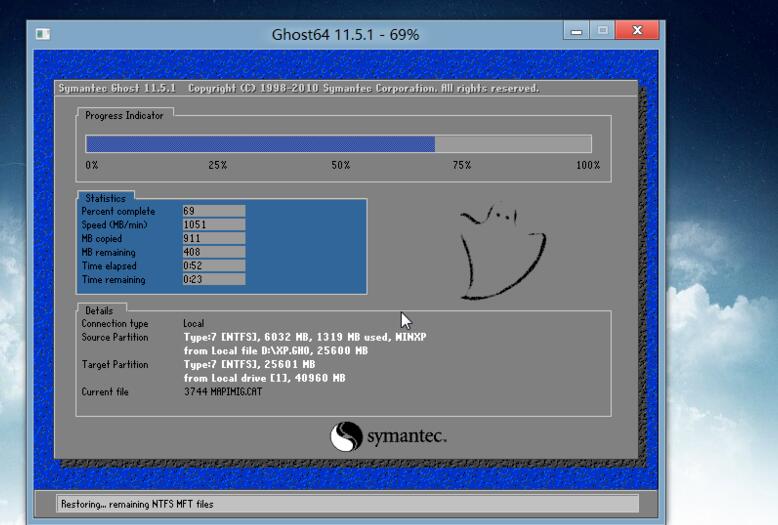
Task: Close the Ghost64 window
Action: [637, 30]
